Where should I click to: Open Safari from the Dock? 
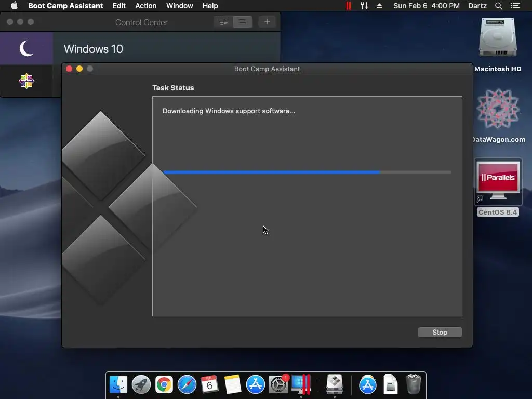[x=187, y=385]
